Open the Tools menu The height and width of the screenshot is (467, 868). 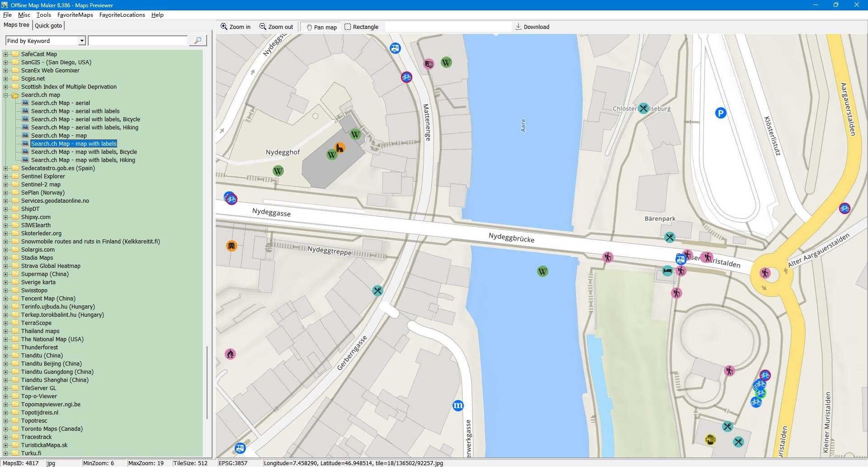point(44,15)
